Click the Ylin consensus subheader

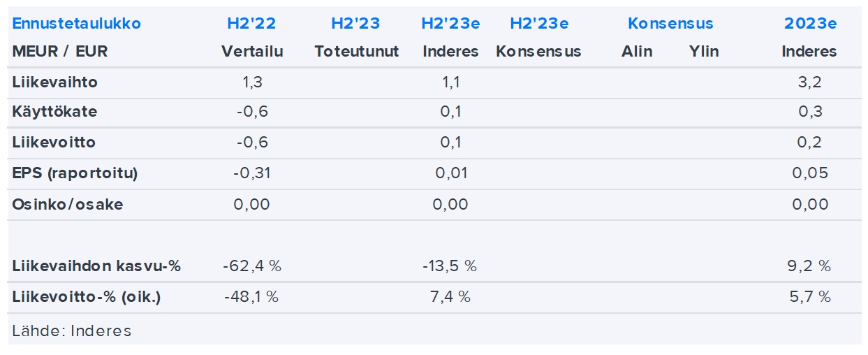(x=703, y=51)
